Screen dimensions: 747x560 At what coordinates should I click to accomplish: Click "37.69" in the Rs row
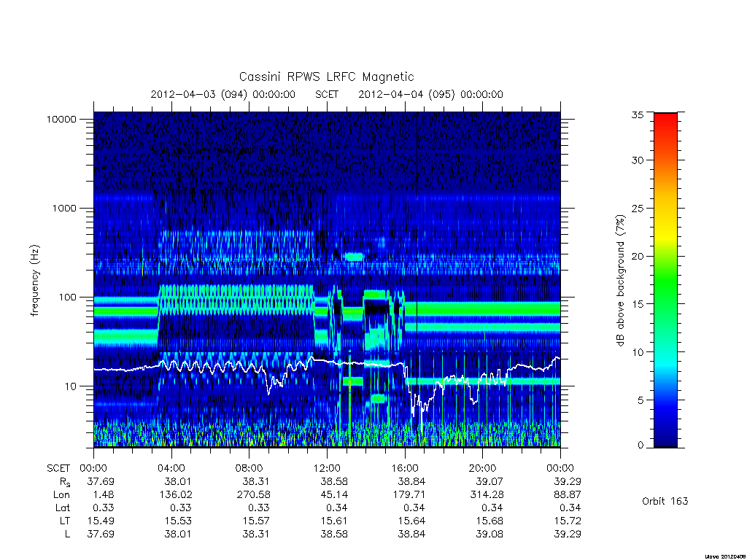coord(101,481)
